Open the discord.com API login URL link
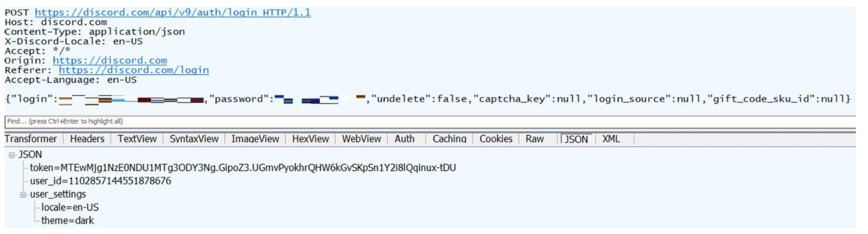 coord(172,12)
